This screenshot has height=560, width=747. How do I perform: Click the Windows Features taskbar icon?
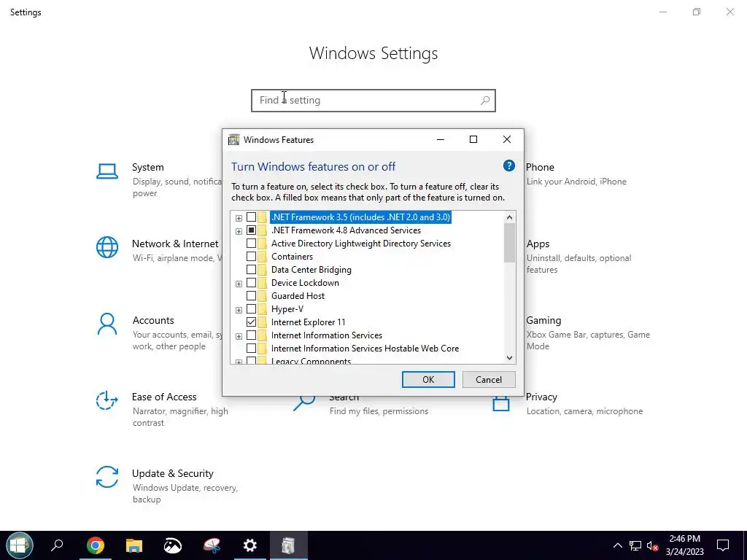[x=288, y=545]
